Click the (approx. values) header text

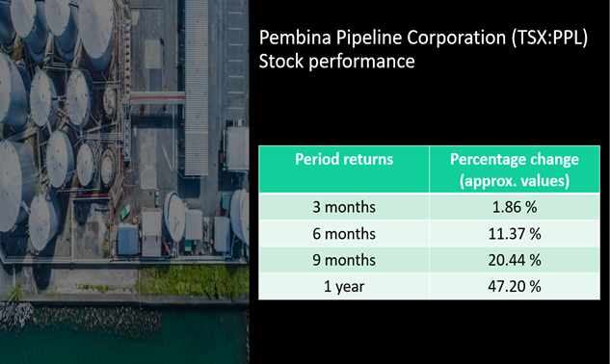pos(515,181)
